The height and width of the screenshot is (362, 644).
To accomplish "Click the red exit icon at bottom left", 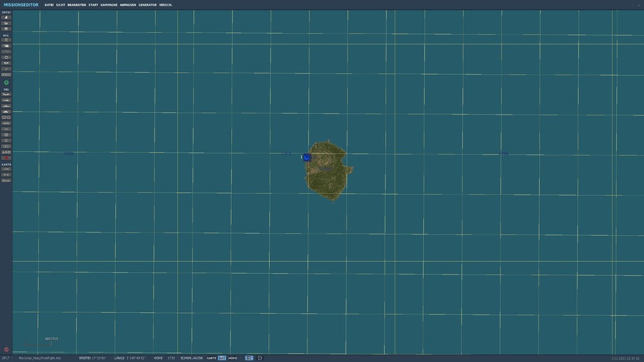I will pyautogui.click(x=6, y=350).
